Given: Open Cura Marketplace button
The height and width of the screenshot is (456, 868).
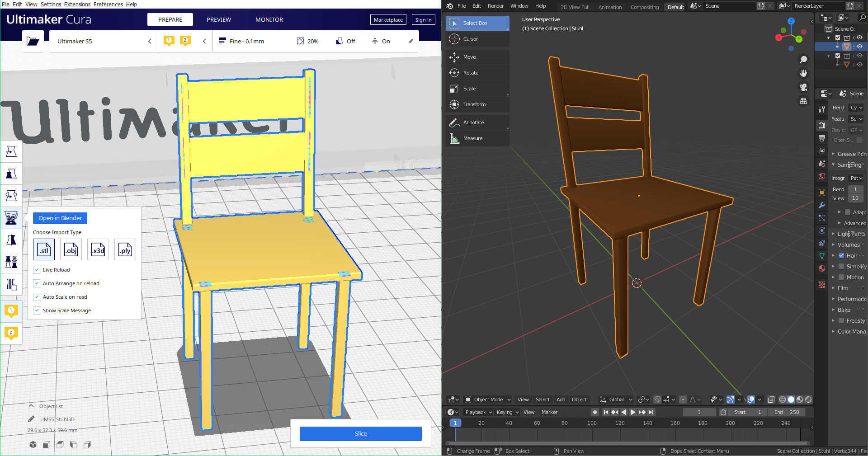Looking at the screenshot, I should pos(388,19).
